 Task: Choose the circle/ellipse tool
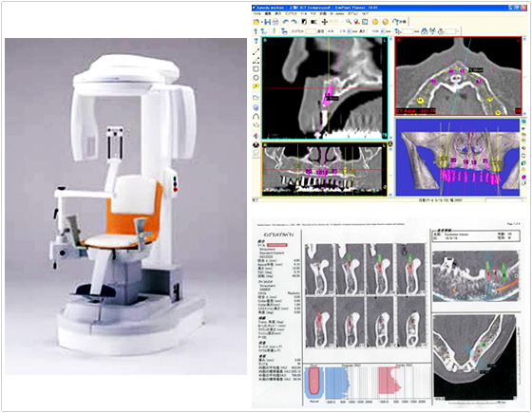click(256, 77)
